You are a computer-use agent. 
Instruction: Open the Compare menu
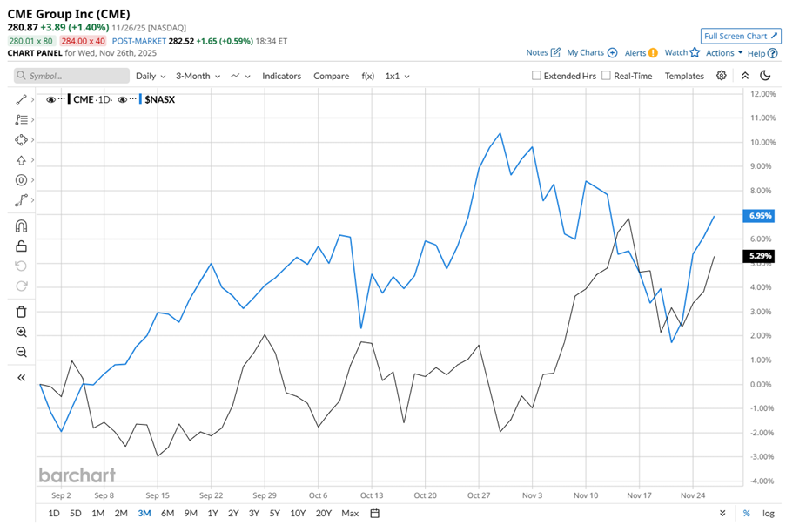331,76
